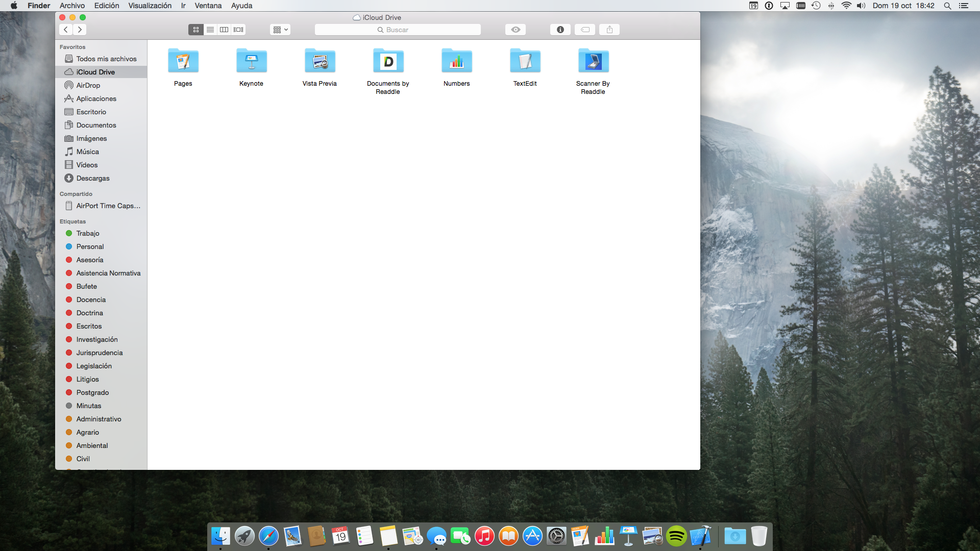Open Spotify from the Dock
980x551 pixels.
click(676, 536)
